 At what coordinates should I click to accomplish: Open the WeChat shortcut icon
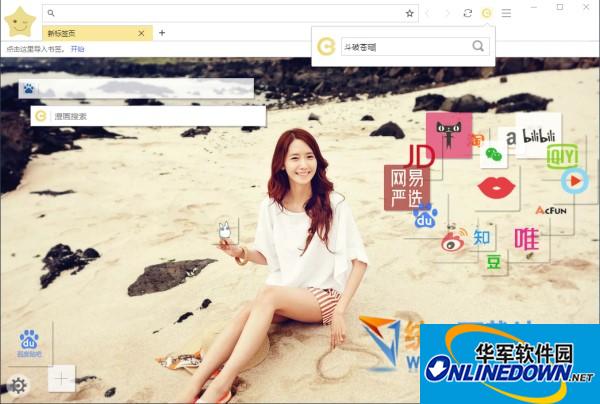(x=492, y=156)
